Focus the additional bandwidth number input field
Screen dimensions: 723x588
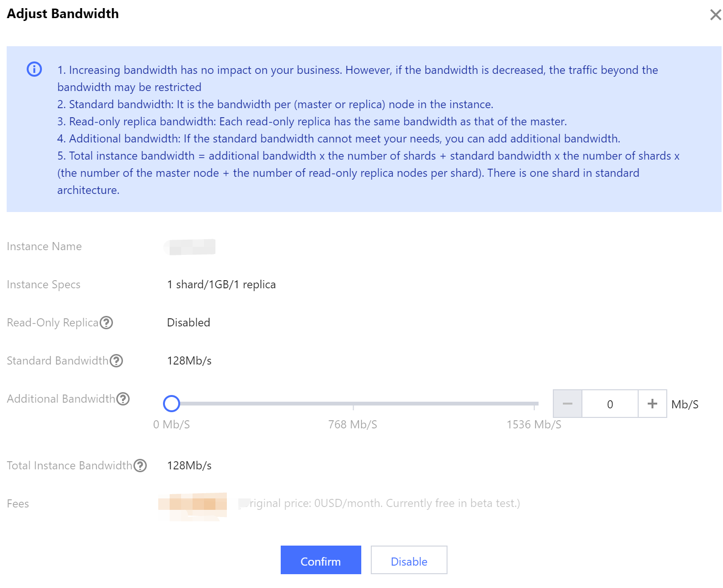610,404
